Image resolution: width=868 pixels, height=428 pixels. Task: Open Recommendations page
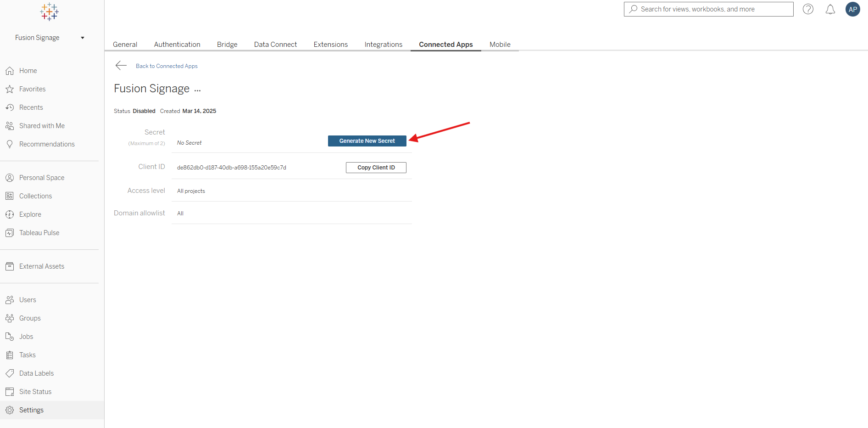[x=47, y=144]
